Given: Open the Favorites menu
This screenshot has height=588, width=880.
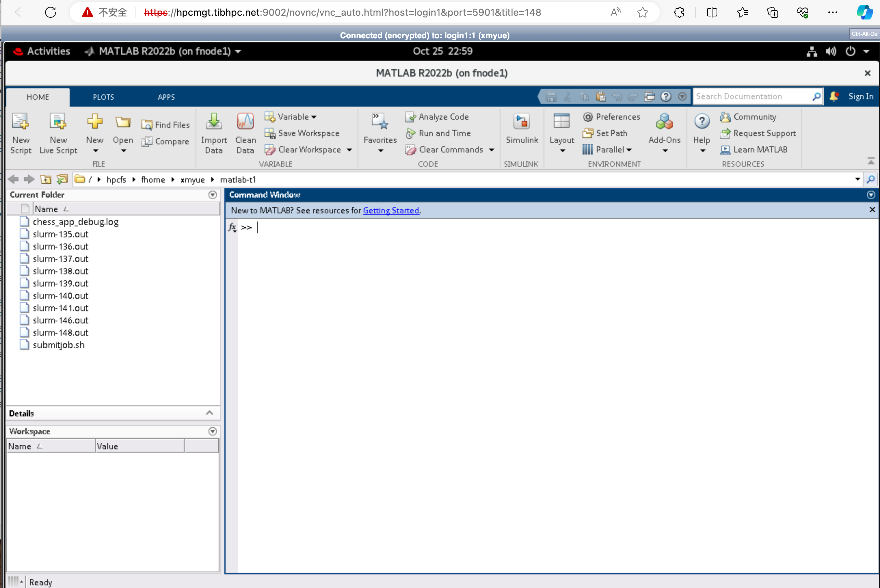Looking at the screenshot, I should click(x=380, y=134).
